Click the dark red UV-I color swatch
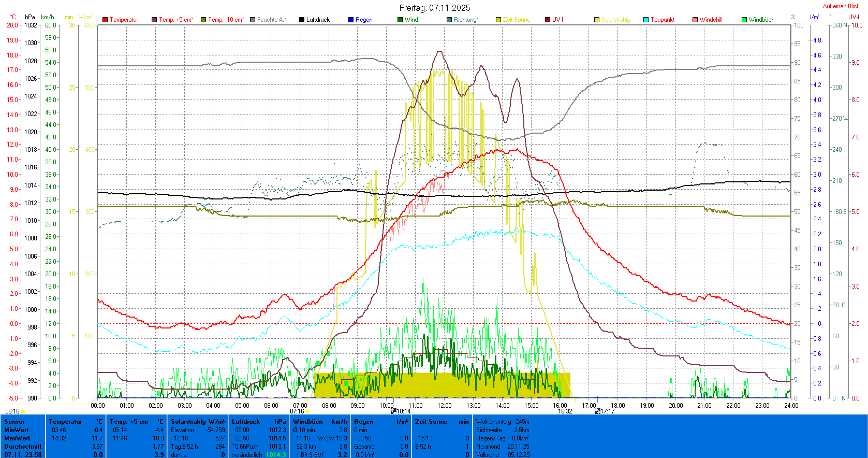 [548, 20]
